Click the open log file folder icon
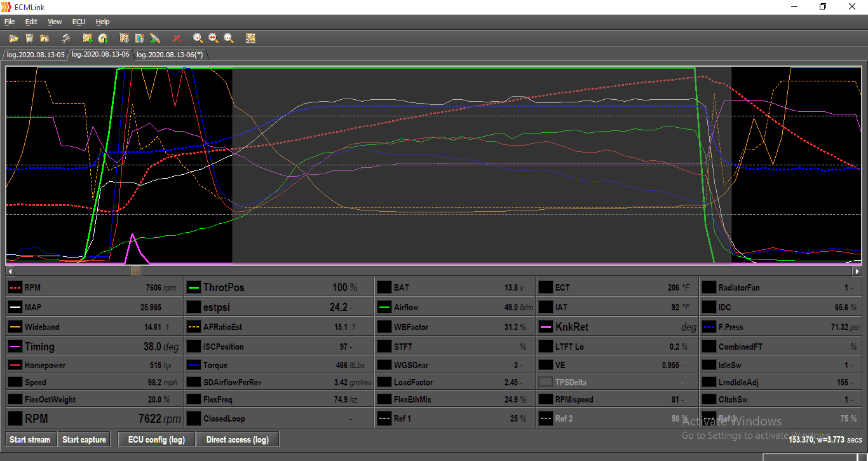This screenshot has height=461, width=868. (13, 38)
